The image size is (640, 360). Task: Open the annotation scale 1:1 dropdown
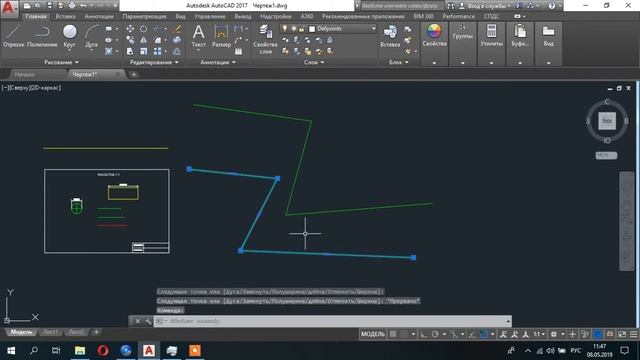(x=540, y=334)
